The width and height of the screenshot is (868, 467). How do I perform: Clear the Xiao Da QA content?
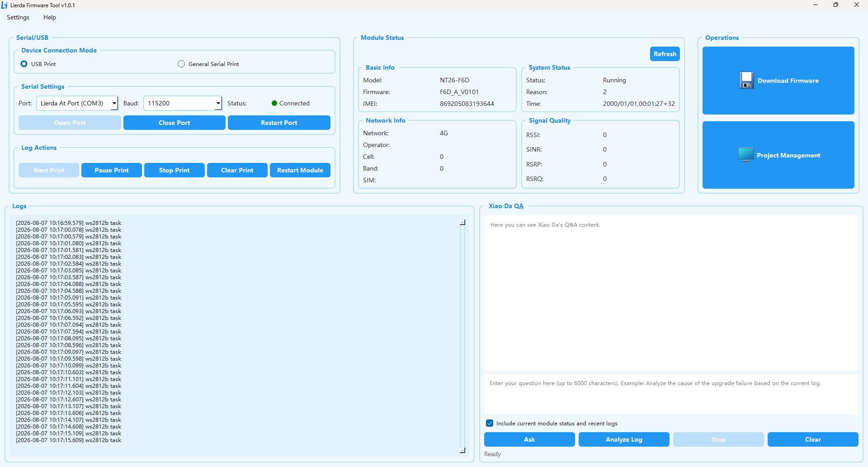(813, 439)
